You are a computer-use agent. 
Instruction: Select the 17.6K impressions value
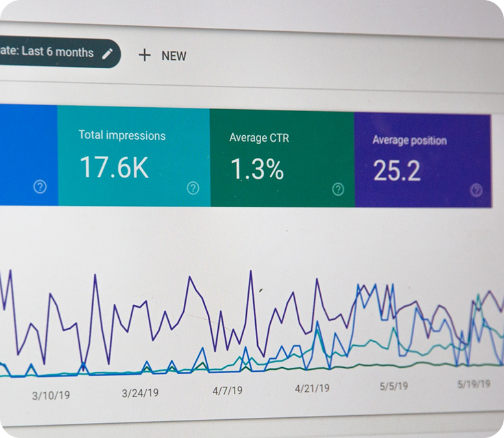[114, 167]
